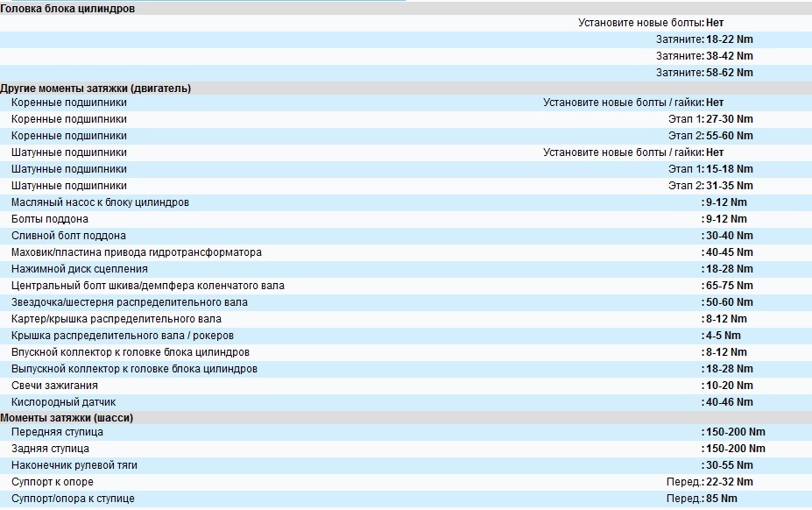Image resolution: width=812 pixels, height=510 pixels.
Task: Click the 30-40 Nm drain bolt value
Action: [x=729, y=236]
